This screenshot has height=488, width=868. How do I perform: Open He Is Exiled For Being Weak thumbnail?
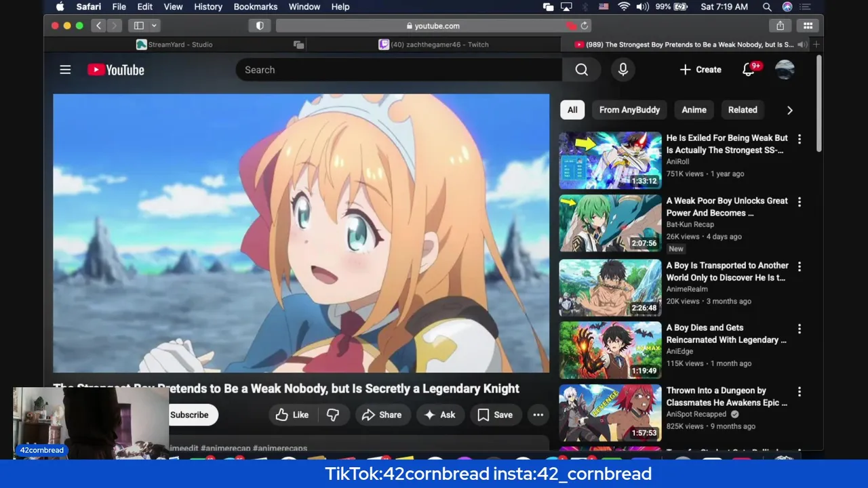(x=610, y=160)
